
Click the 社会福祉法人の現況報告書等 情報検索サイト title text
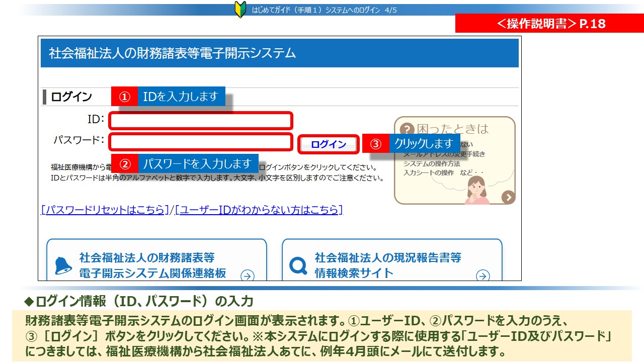[x=387, y=265]
